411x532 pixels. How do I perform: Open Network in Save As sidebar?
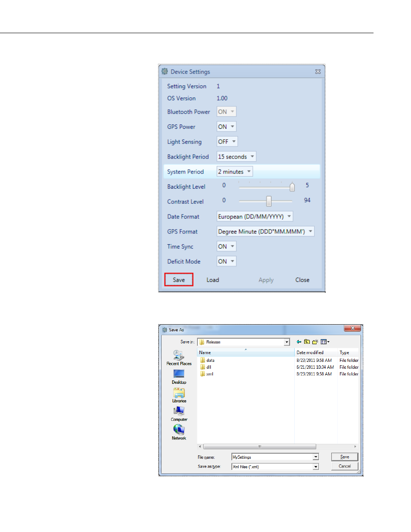tap(179, 432)
